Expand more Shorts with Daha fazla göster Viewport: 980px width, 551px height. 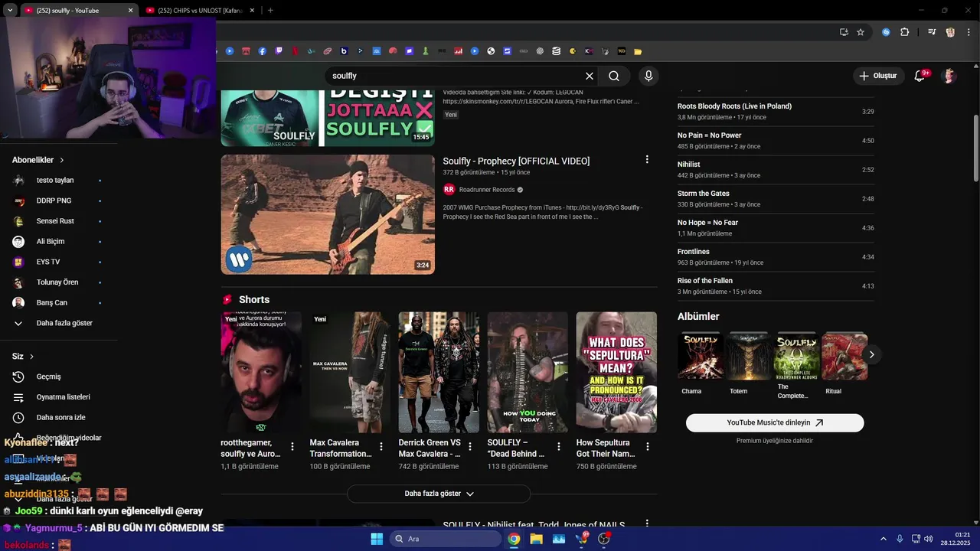coord(439,494)
